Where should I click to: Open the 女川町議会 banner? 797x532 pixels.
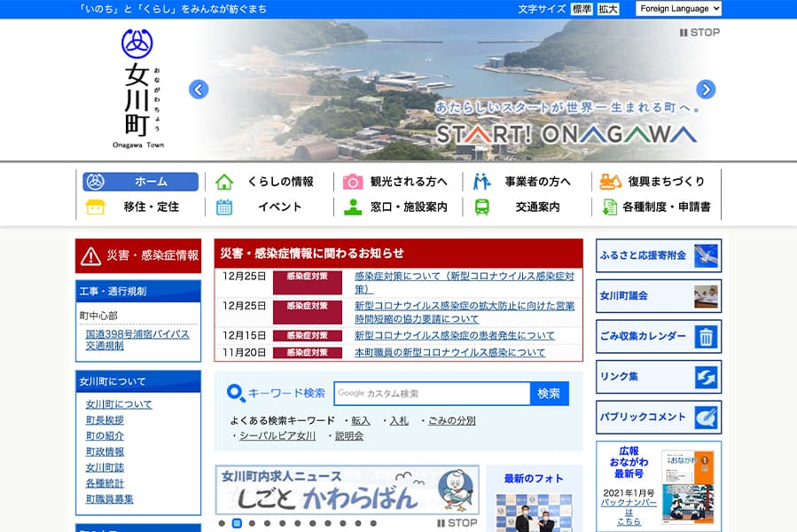658,296
